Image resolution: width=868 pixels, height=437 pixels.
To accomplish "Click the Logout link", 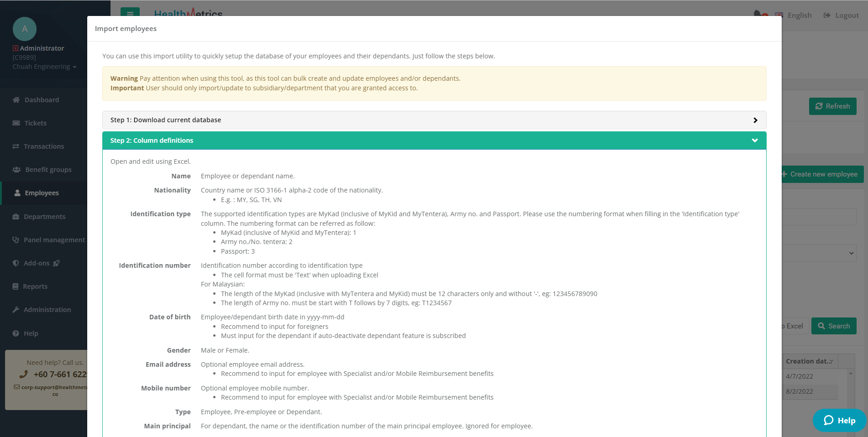I will click(842, 16).
